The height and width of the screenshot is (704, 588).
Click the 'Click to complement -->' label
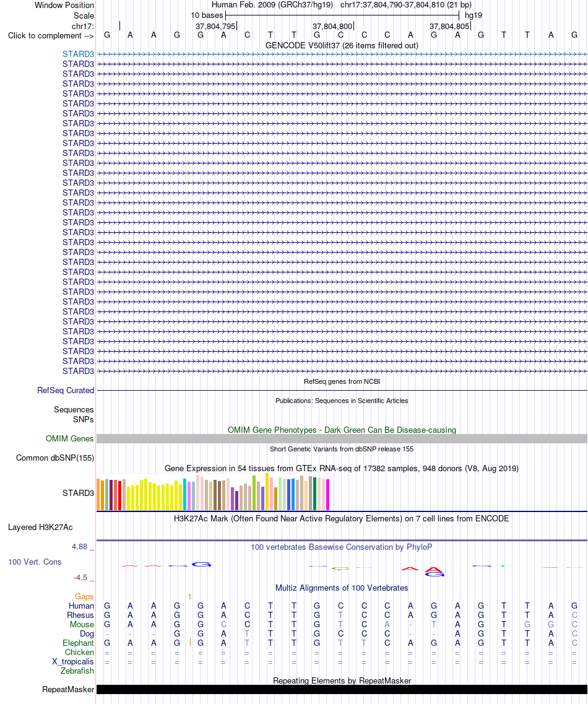pyautogui.click(x=51, y=35)
